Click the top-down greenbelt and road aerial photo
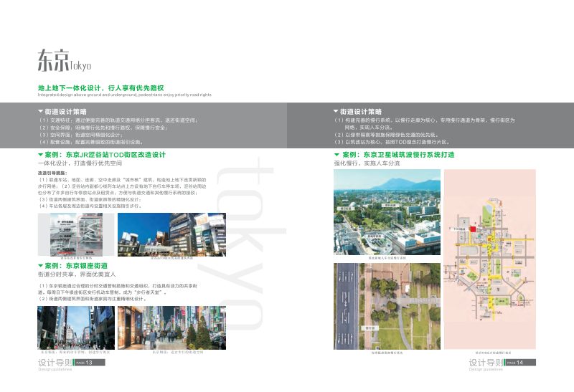Screen dimensions: 574x392 pos(387,307)
